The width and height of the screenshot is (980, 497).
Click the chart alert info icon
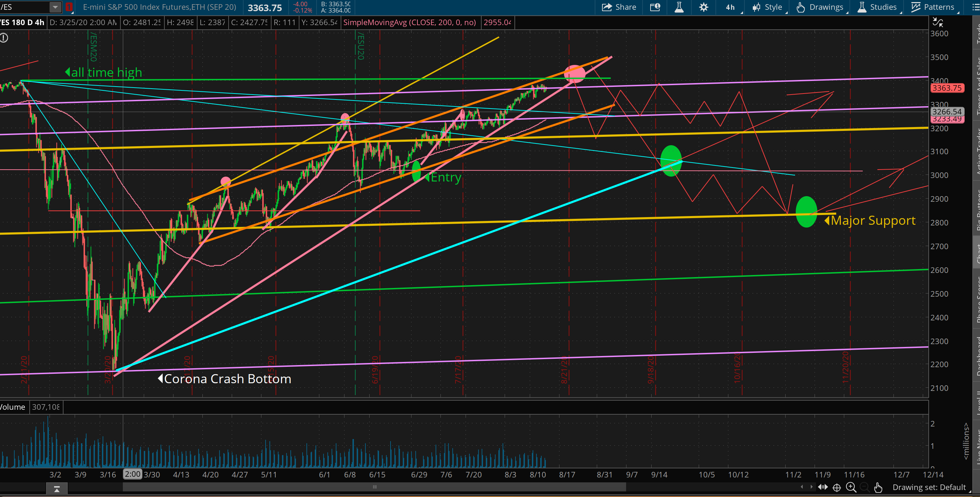tap(4, 38)
